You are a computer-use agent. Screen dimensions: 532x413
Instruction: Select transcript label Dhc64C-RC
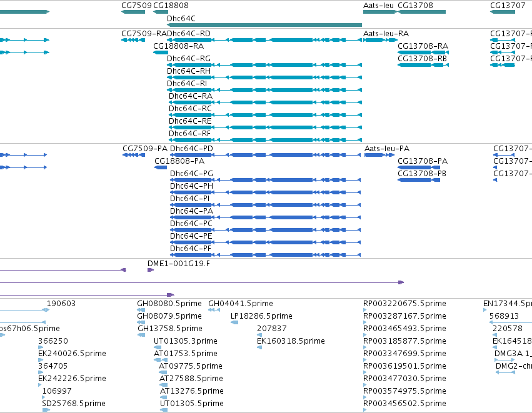(190, 109)
